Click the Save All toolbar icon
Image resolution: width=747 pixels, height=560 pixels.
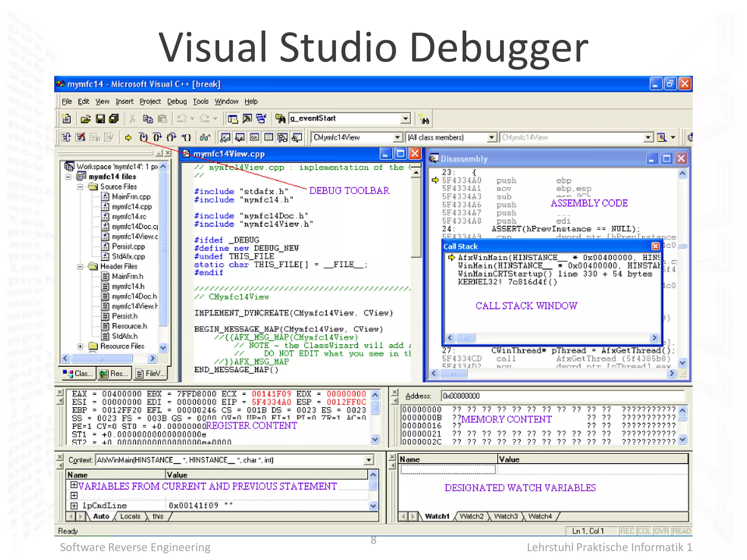point(114,118)
